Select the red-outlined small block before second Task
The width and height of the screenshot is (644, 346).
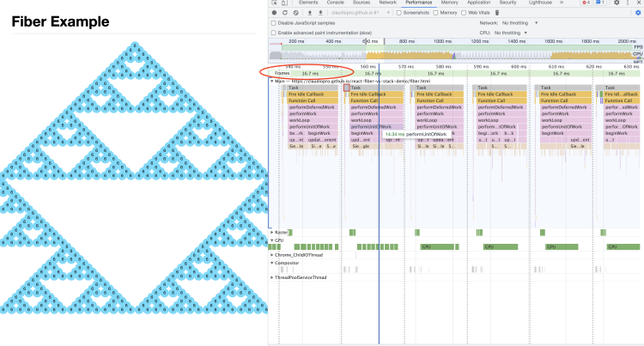347,88
